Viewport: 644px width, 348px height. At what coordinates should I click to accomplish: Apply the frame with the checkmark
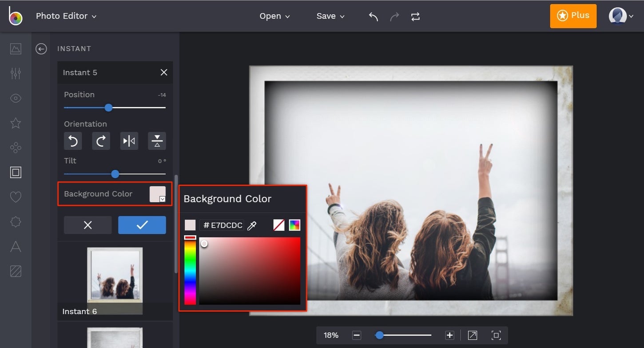click(142, 225)
